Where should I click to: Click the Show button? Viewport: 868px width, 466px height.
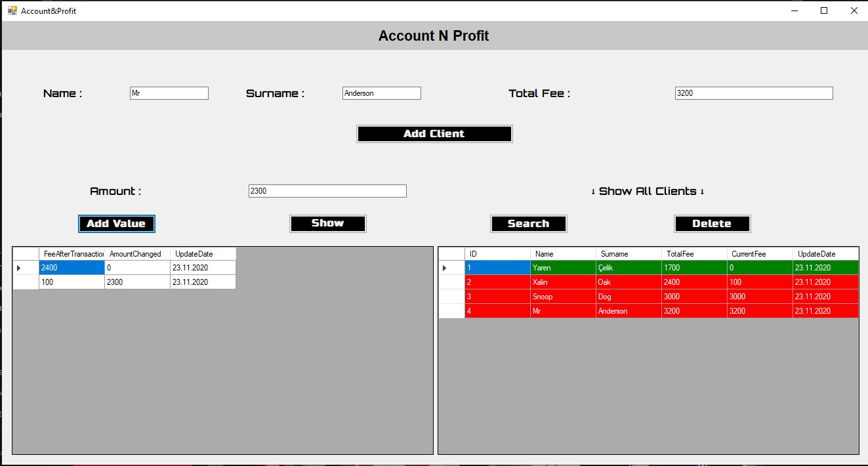tap(328, 224)
